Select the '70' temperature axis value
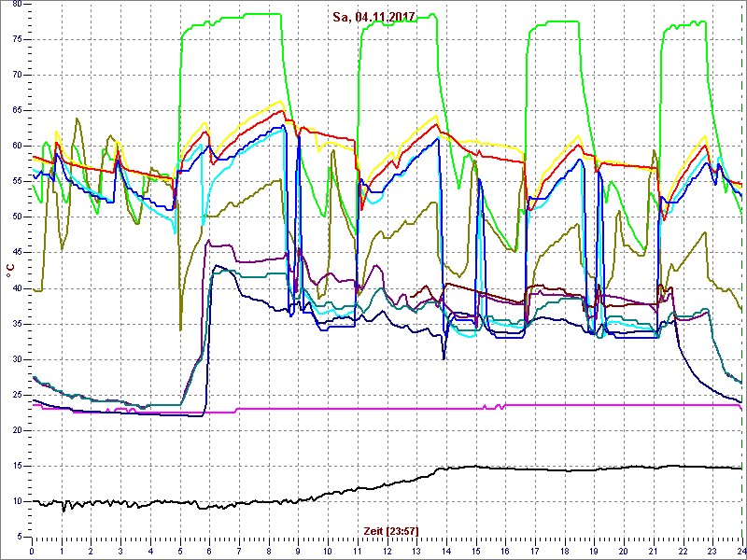747x560 pixels. pos(18,76)
